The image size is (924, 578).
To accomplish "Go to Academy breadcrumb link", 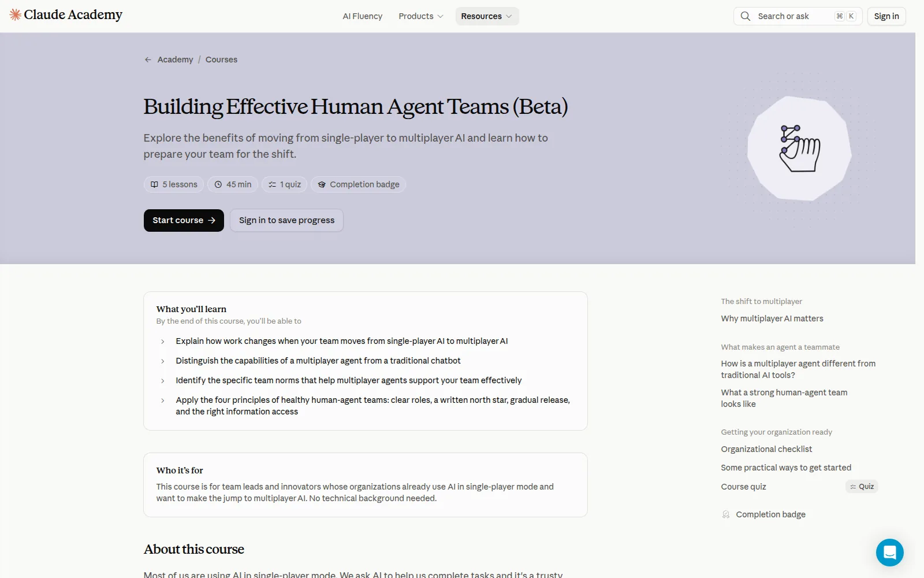I will tap(176, 60).
